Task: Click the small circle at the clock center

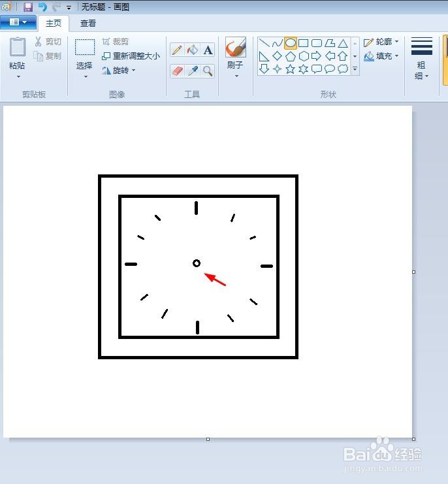Action: [197, 263]
